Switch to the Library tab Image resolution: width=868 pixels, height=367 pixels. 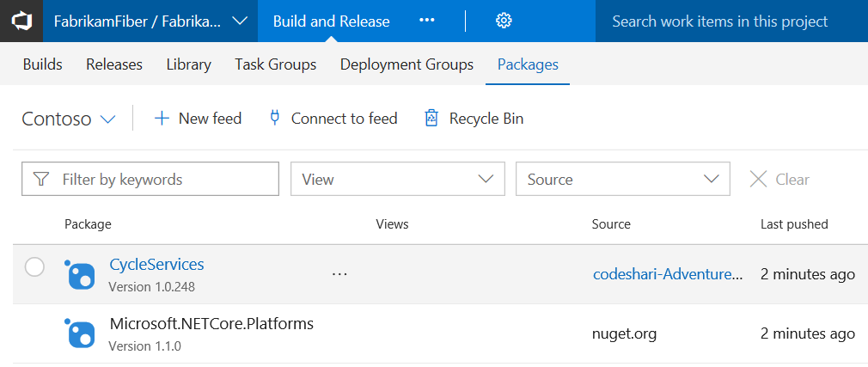click(189, 64)
